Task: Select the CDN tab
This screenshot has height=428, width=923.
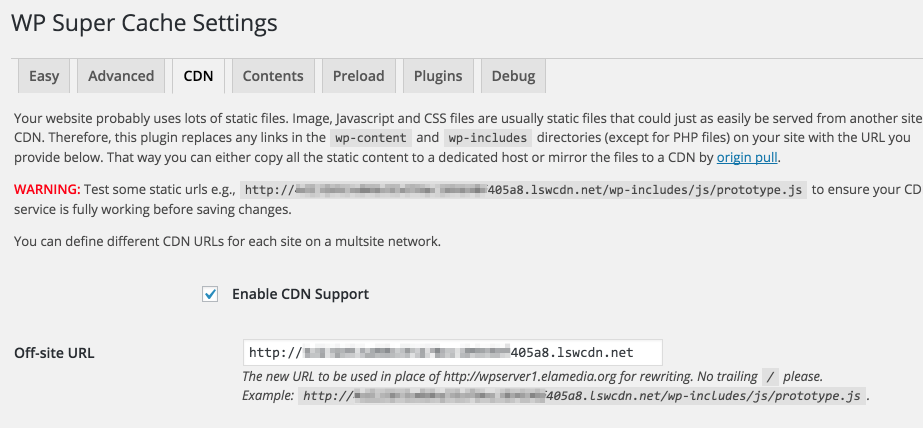Action: tap(198, 76)
